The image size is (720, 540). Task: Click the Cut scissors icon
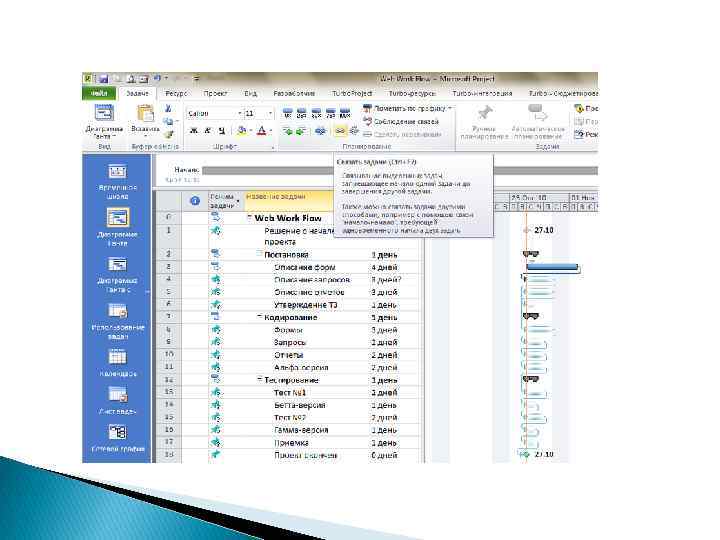168,109
